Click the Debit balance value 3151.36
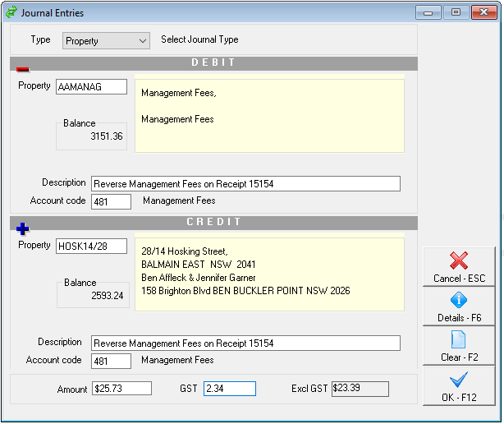Screen dimensions: 504x424 pyautogui.click(x=107, y=136)
